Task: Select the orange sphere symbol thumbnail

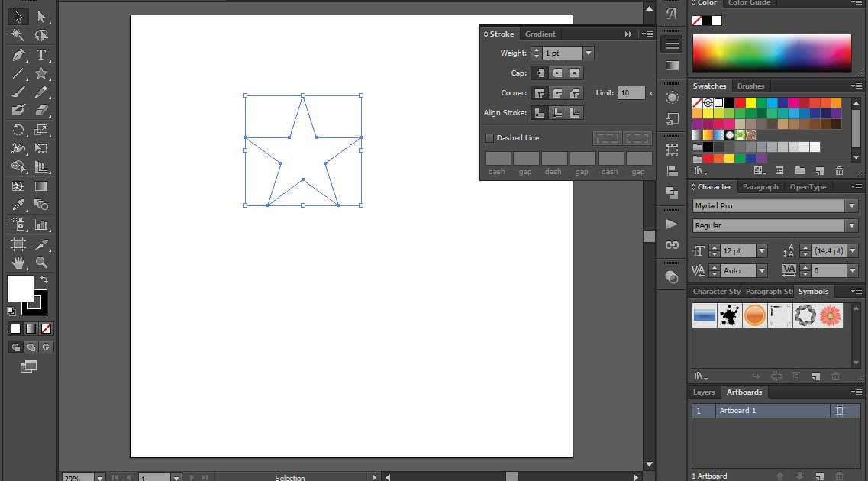Action: [754, 315]
